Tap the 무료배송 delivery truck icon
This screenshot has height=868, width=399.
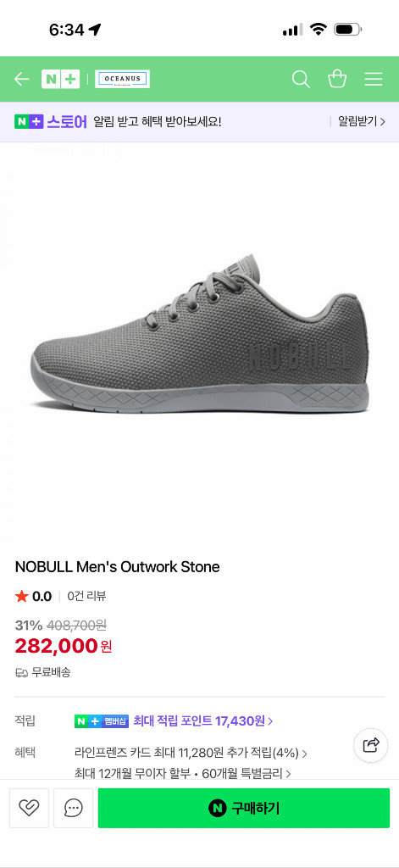click(21, 672)
